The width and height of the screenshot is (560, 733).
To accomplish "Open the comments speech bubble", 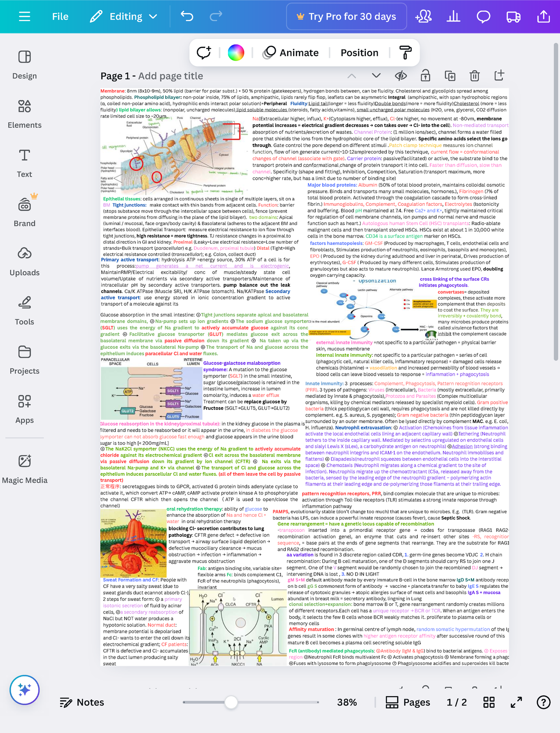I will pyautogui.click(x=483, y=17).
